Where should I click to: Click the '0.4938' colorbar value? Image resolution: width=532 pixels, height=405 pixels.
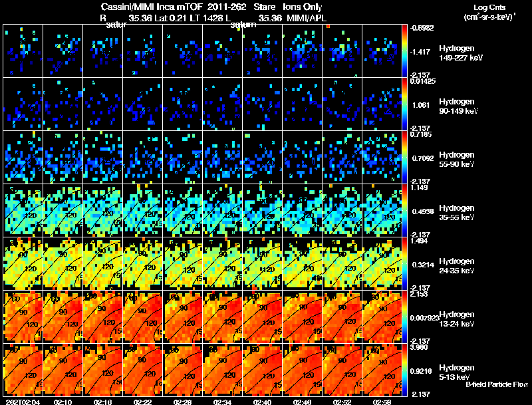coord(423,211)
